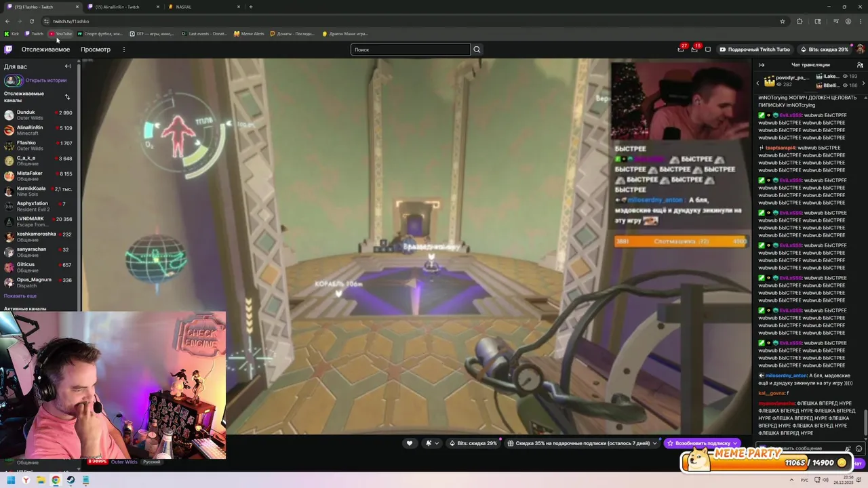The width and height of the screenshot is (868, 488).
Task: Go back in browser history
Action: 7,21
